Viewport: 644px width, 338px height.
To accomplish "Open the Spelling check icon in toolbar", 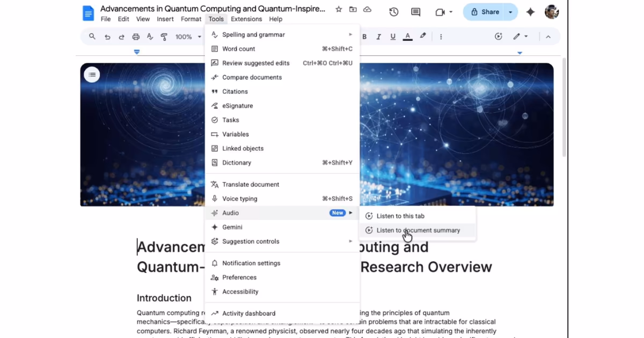I will 150,36.
